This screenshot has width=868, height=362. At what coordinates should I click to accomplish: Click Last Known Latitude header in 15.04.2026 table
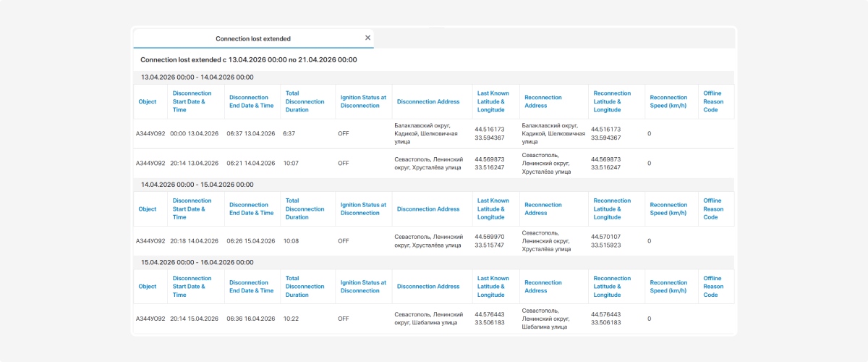(x=493, y=287)
